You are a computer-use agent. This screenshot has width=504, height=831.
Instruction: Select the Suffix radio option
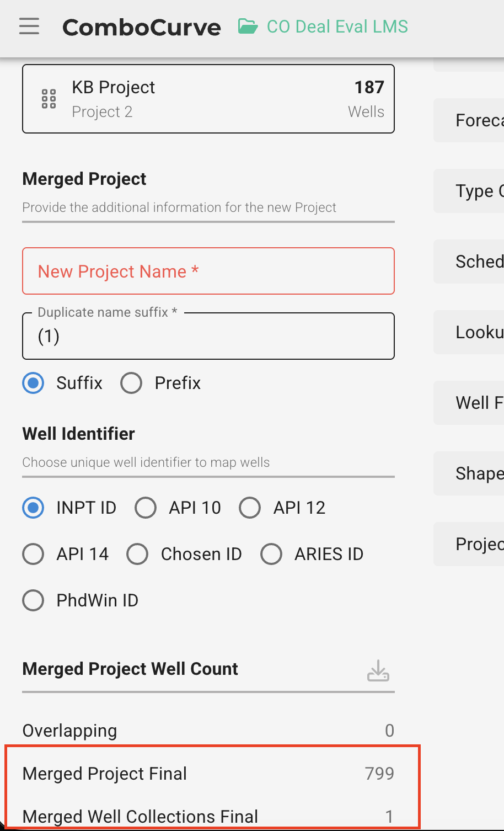34,383
